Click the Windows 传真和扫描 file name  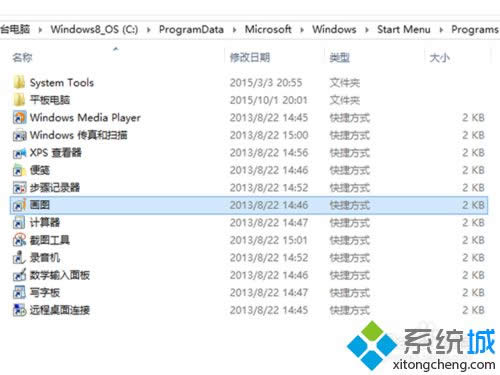coord(79,135)
